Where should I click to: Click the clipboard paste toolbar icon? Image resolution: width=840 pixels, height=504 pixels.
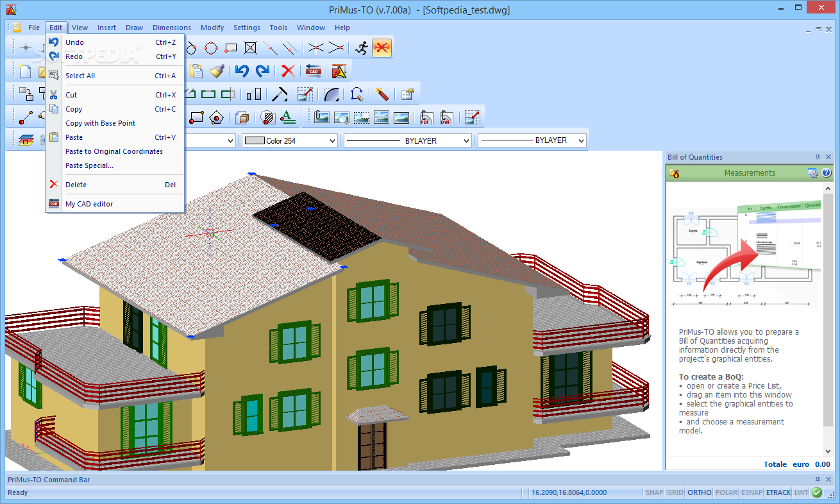[196, 71]
